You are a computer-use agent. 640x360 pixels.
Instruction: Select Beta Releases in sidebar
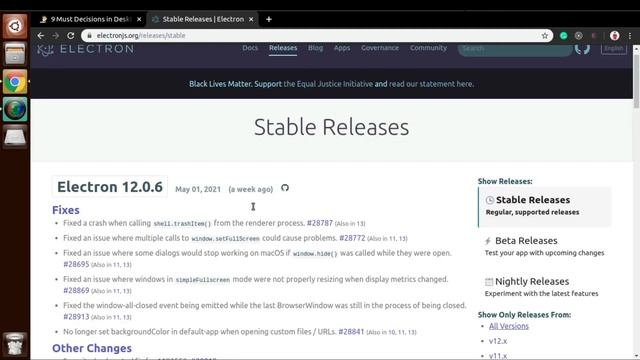pos(545,246)
